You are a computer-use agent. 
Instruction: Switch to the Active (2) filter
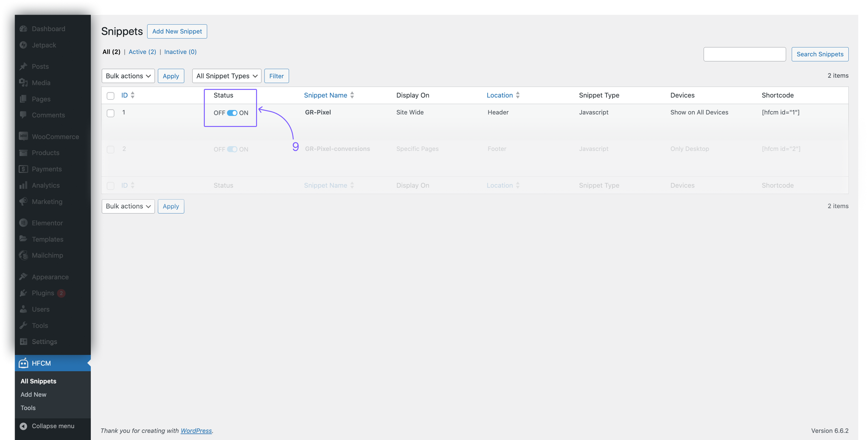click(142, 52)
